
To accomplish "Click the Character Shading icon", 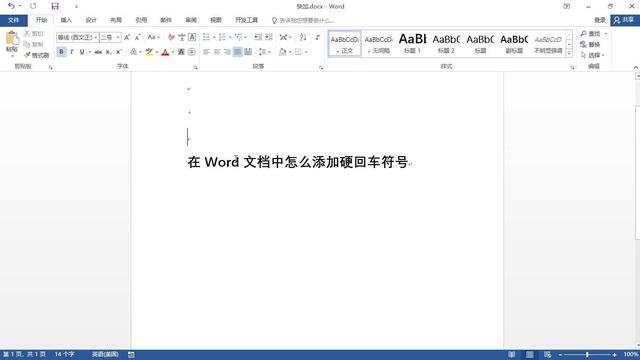I will [x=181, y=52].
